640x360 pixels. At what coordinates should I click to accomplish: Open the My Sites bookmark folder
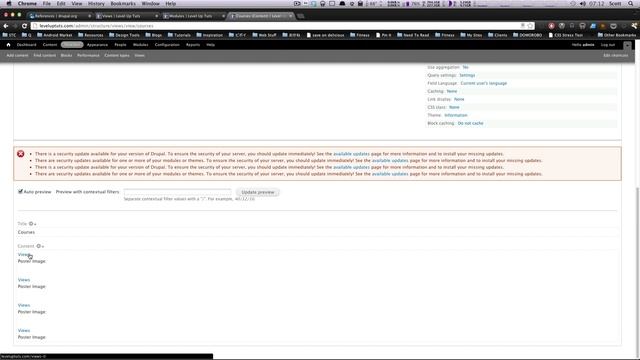coord(471,35)
